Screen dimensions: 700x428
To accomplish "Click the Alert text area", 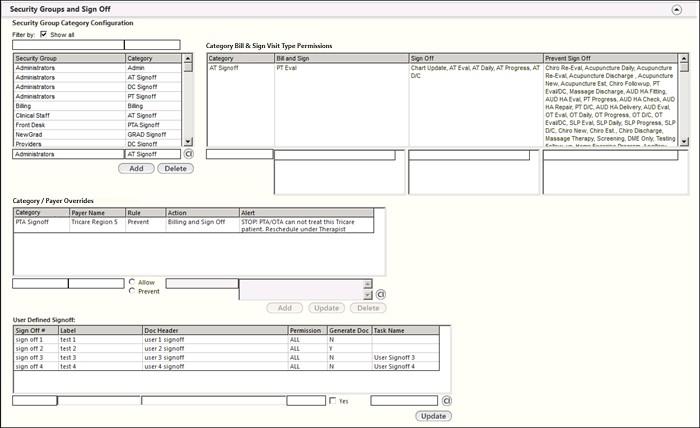I will (301, 290).
